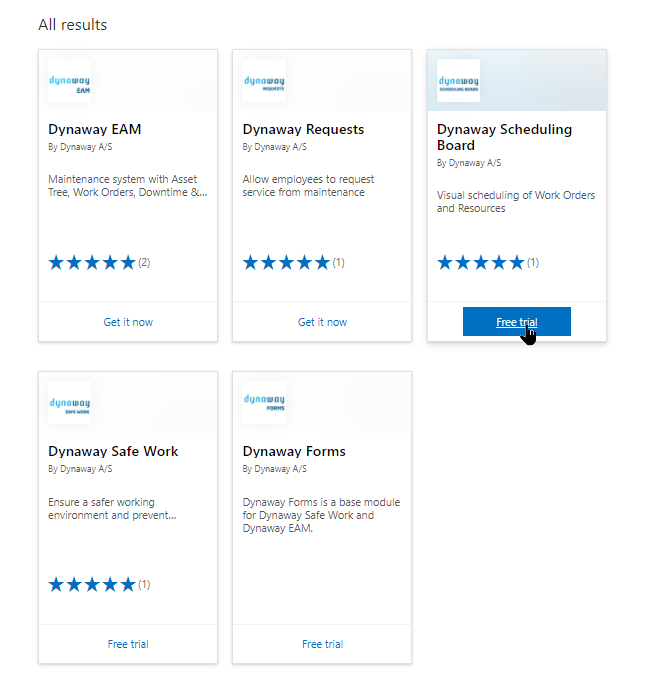This screenshot has width=657, height=700.
Task: Click the star rating on Dynaway EAM
Action: (92, 263)
